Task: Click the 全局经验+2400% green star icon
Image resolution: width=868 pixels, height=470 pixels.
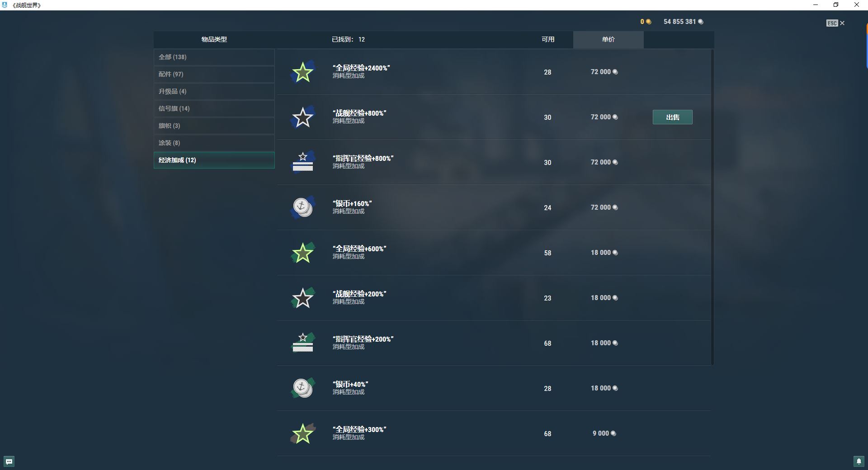Action: (x=302, y=72)
